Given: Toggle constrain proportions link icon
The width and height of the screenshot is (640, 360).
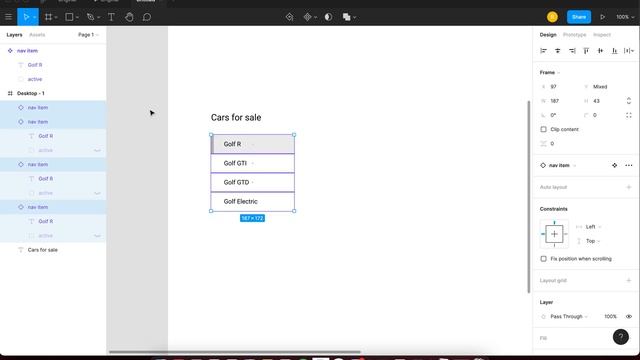Looking at the screenshot, I should (x=629, y=101).
